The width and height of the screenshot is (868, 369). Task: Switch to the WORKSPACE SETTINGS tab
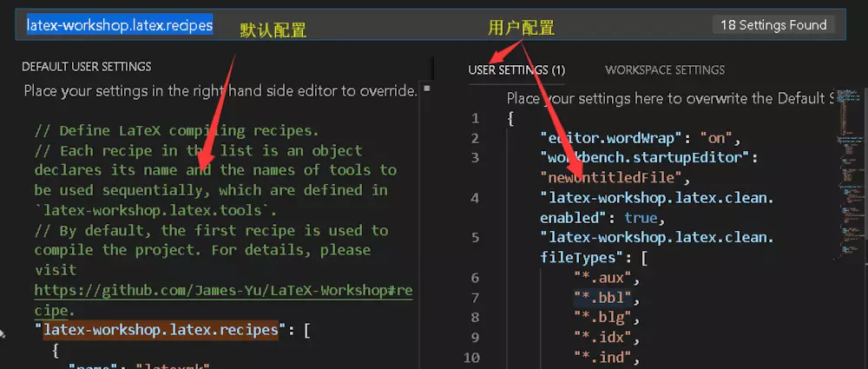pos(665,69)
